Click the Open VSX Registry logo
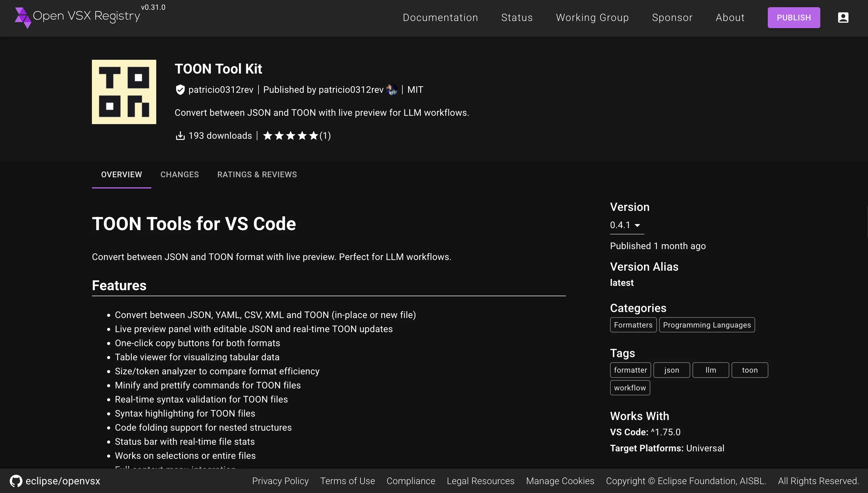868x493 pixels. pos(78,18)
